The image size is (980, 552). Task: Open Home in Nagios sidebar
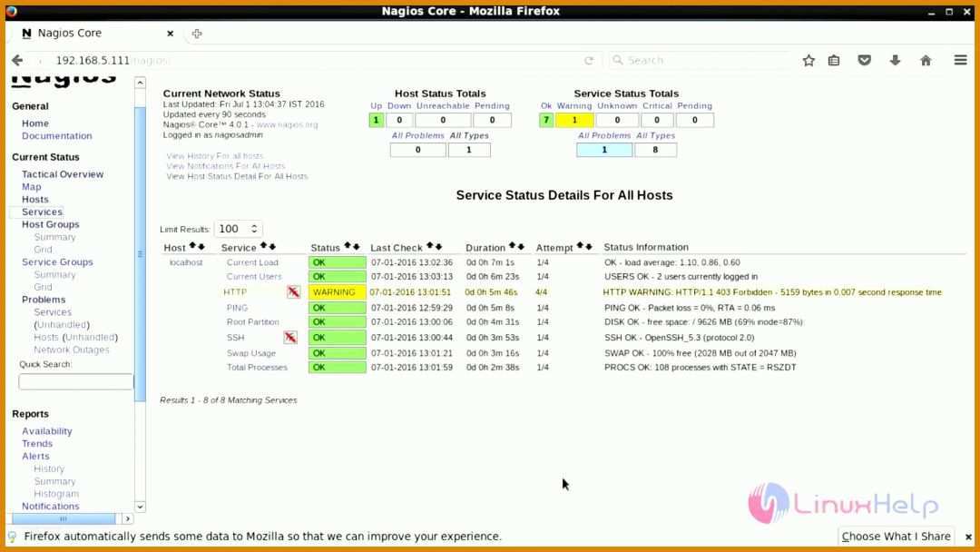pos(35,123)
